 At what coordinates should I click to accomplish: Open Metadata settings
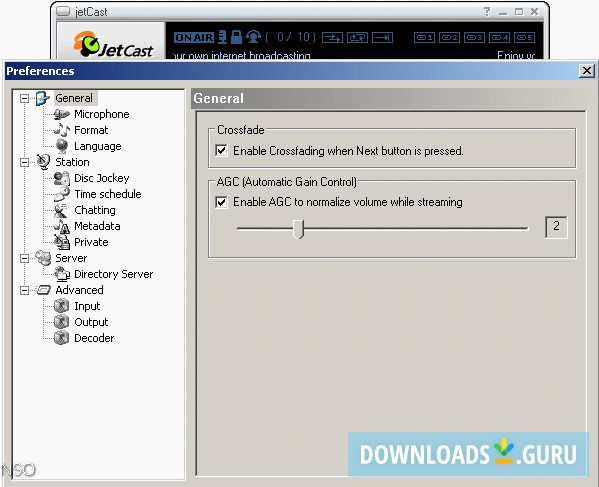[97, 226]
